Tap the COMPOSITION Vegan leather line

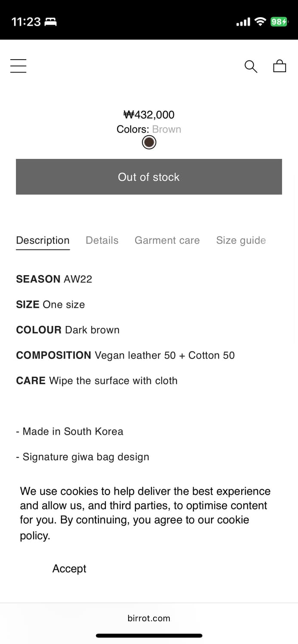pyautogui.click(x=125, y=355)
